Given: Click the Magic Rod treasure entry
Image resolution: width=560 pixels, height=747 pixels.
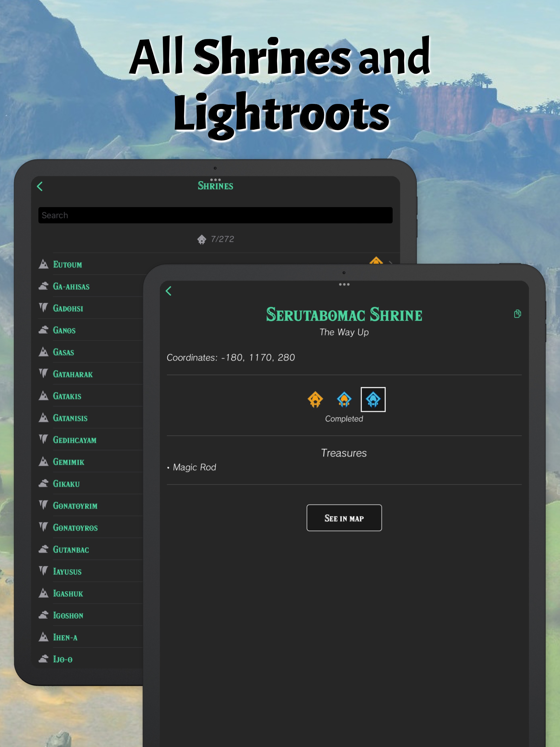Looking at the screenshot, I should pyautogui.click(x=194, y=467).
